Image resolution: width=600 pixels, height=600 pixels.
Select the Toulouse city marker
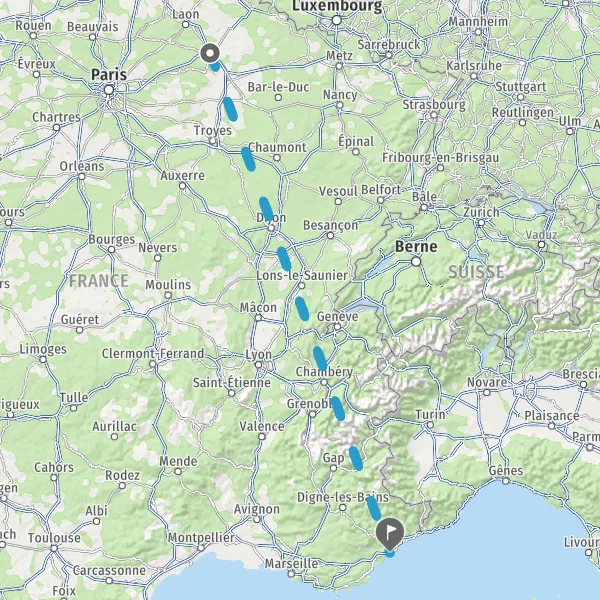point(54,549)
